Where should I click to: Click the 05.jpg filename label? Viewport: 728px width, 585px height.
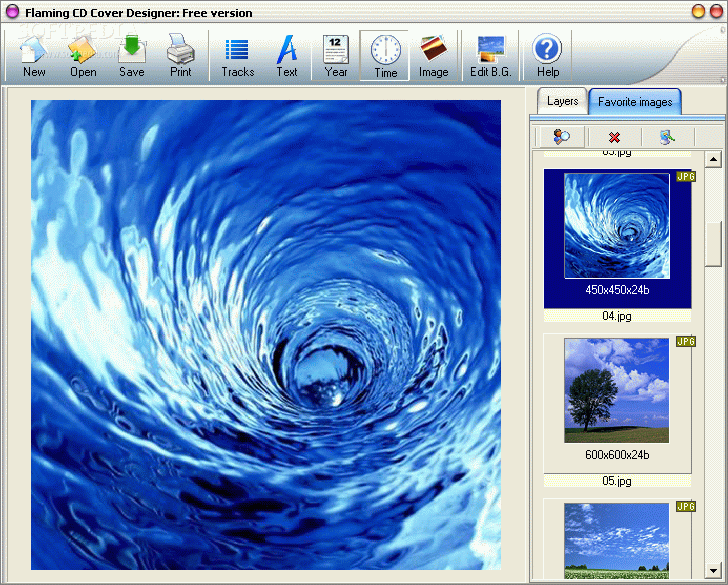(x=617, y=481)
